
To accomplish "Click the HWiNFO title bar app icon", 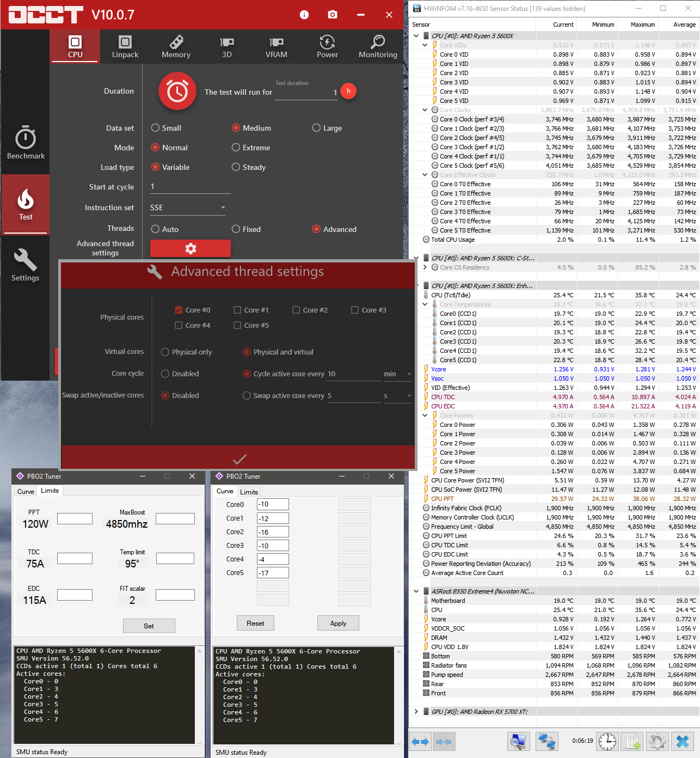I will pos(417,8).
